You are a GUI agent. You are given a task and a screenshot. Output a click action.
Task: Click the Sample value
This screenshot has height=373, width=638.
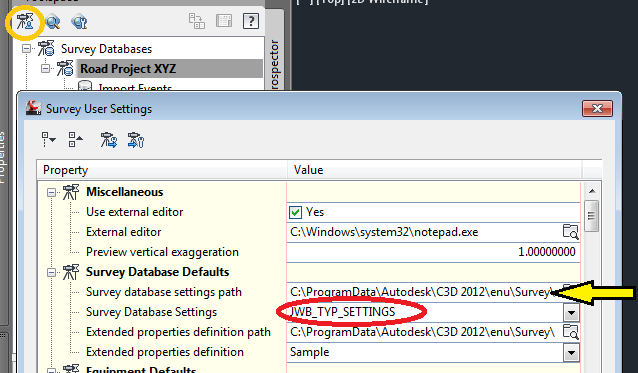coord(310,352)
